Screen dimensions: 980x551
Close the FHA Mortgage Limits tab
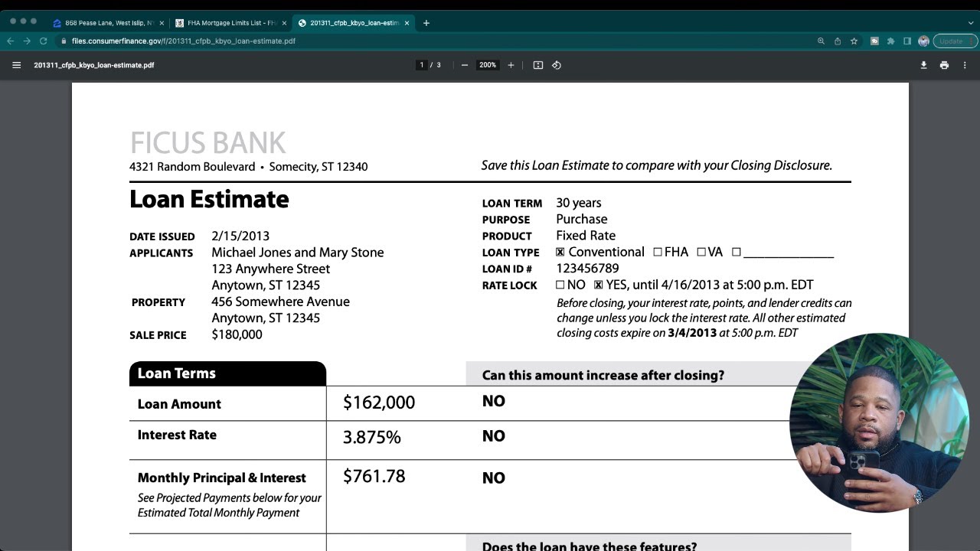tap(284, 23)
